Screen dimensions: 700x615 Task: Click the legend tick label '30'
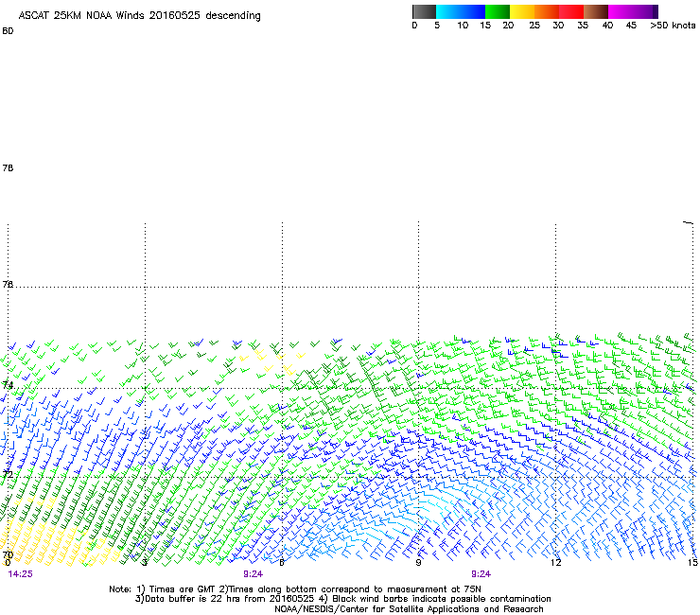click(x=558, y=26)
